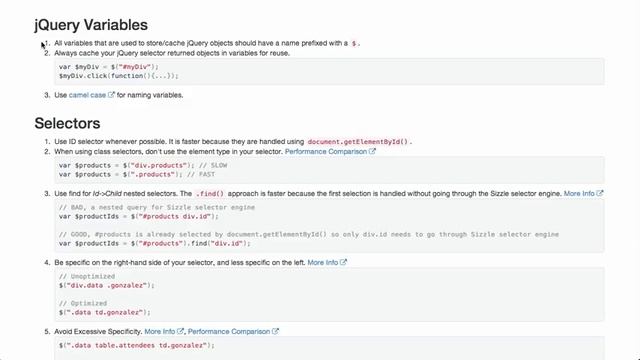Click text 'Avoid Excessive Specificity.'
Viewport: 640px width, 360px height.
pyautogui.click(x=98, y=331)
